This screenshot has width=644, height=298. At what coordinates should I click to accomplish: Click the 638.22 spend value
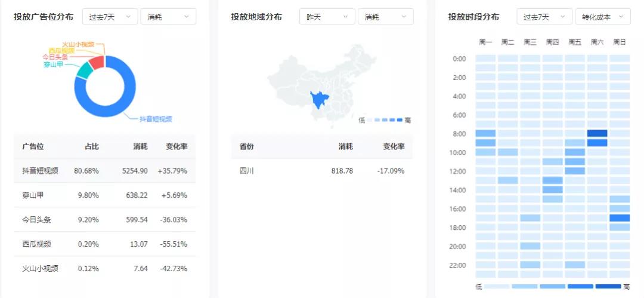(x=137, y=195)
